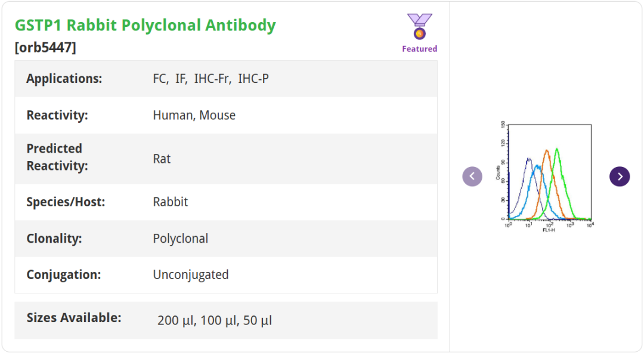Click the Rabbit host value
The width and height of the screenshot is (644, 356).
(x=170, y=202)
